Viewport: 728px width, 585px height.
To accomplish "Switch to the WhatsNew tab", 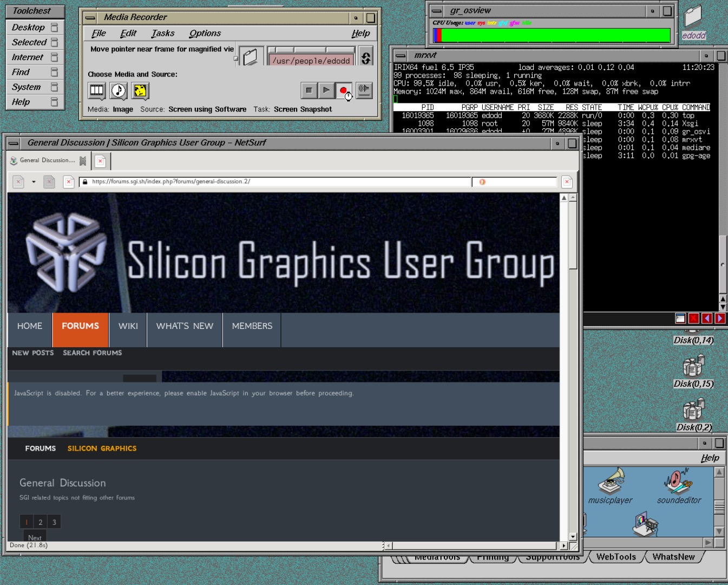I will coord(673,557).
